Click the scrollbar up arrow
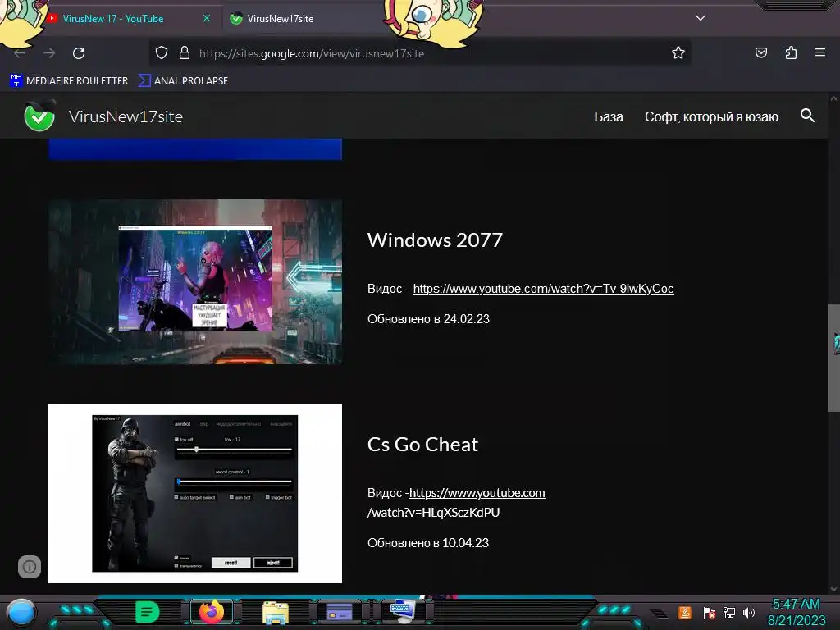 click(833, 98)
